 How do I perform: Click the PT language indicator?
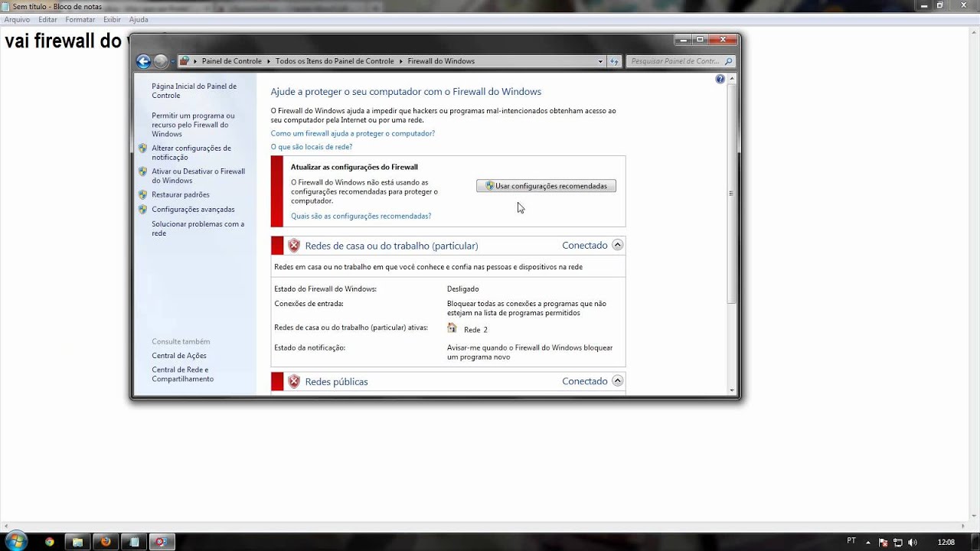tap(852, 541)
